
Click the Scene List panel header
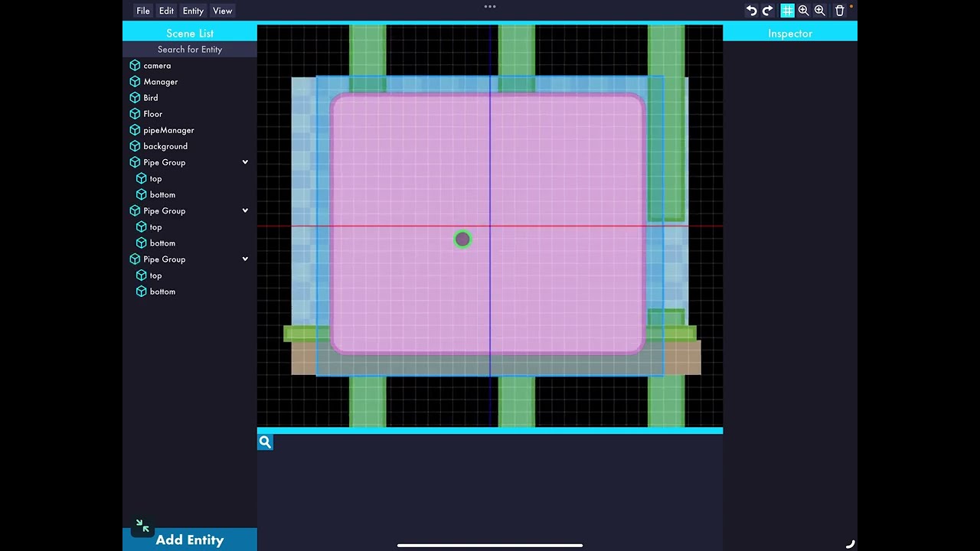[190, 33]
